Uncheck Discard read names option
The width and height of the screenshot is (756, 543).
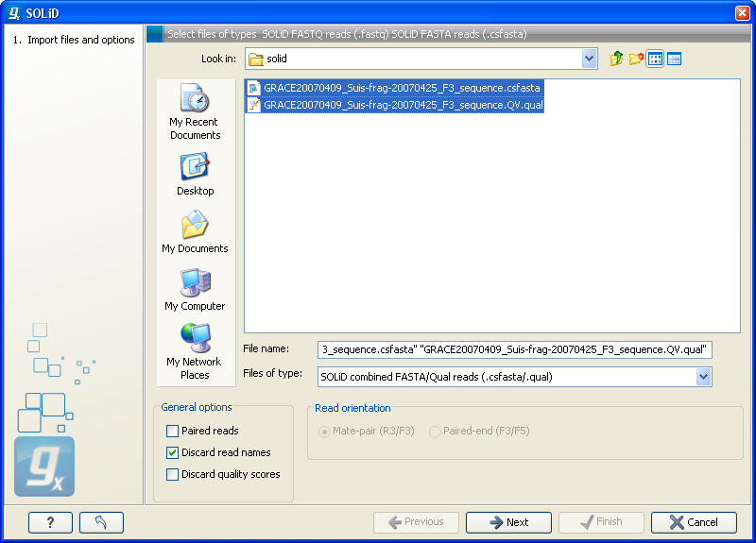[x=172, y=452]
